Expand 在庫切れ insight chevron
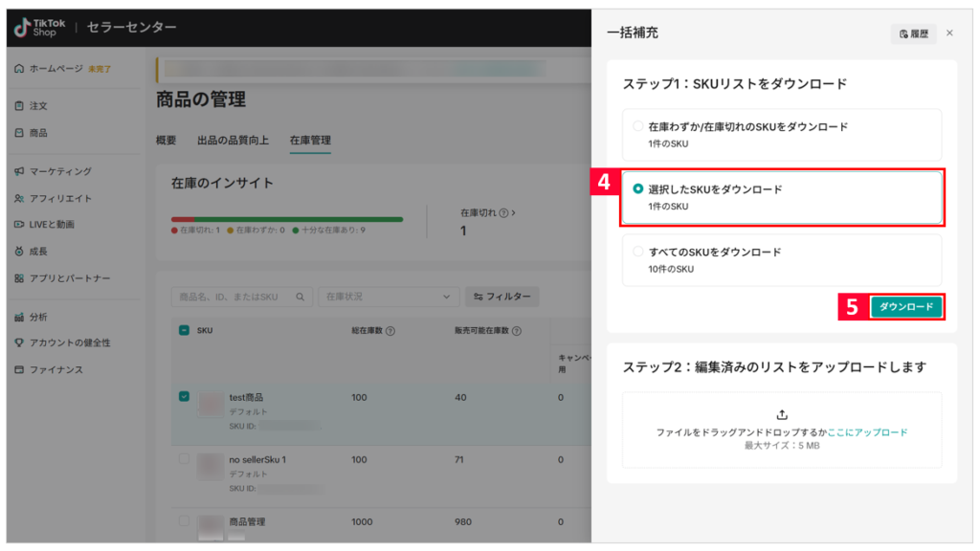980x551 pixels. (x=513, y=212)
